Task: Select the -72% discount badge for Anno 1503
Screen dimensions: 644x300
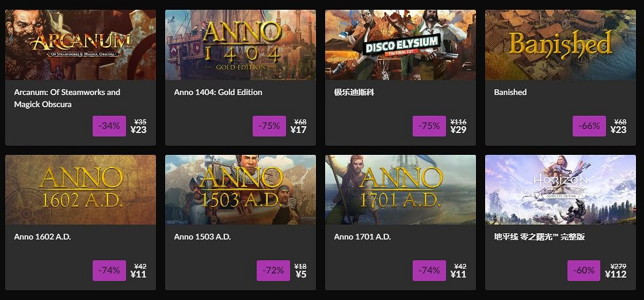Action: coord(273,270)
